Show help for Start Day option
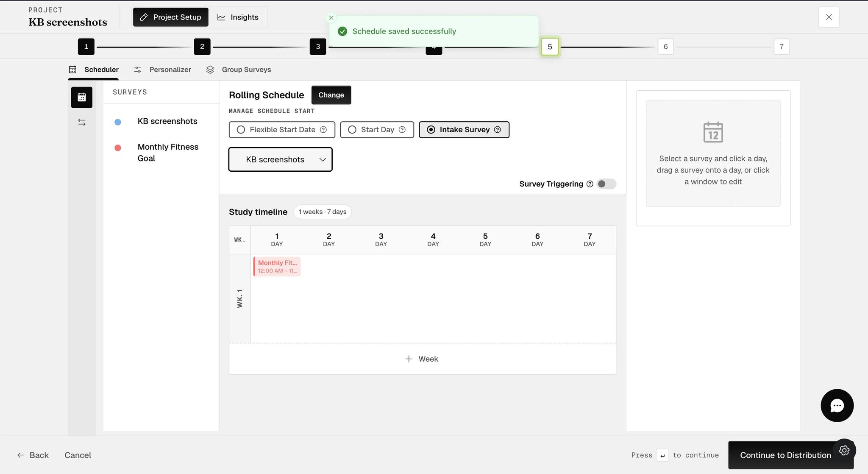Screen dimensions: 868x474 coord(402,130)
